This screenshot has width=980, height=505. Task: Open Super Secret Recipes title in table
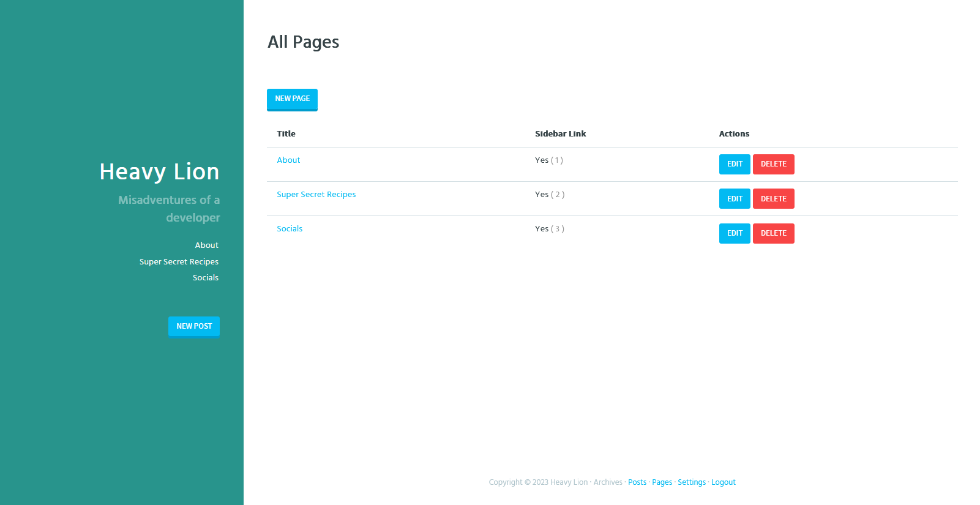click(x=316, y=195)
